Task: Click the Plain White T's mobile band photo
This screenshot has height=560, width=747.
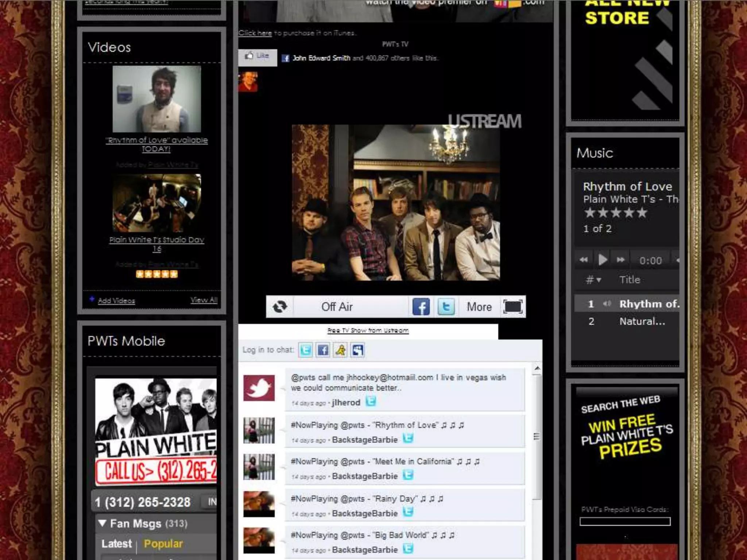Action: click(x=156, y=431)
